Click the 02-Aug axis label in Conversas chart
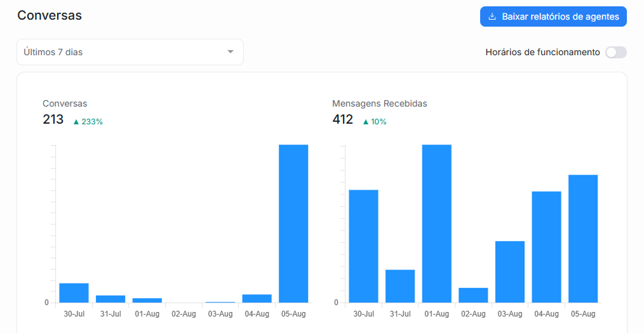 click(184, 314)
